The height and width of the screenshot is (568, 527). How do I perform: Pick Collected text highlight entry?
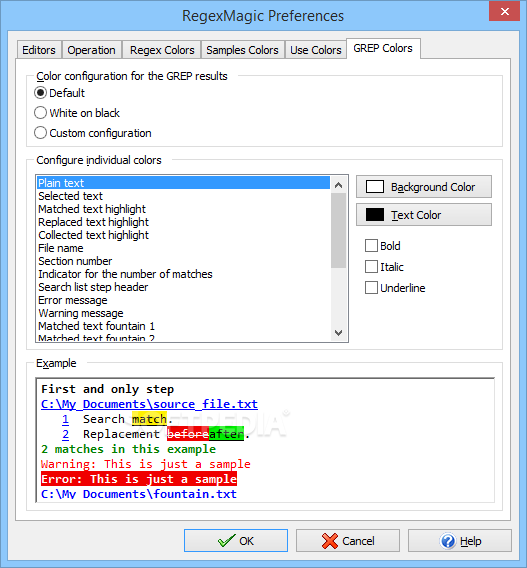tap(183, 235)
